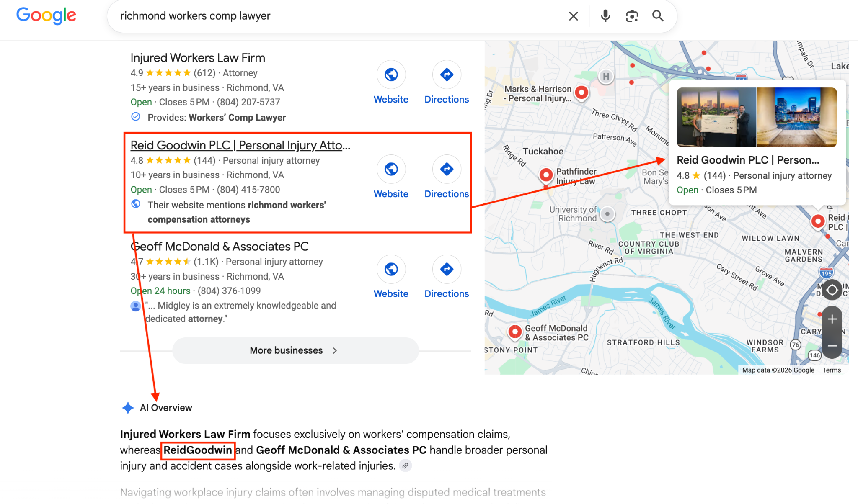
Task: Expand More businesses arrow chevron
Action: coord(335,351)
